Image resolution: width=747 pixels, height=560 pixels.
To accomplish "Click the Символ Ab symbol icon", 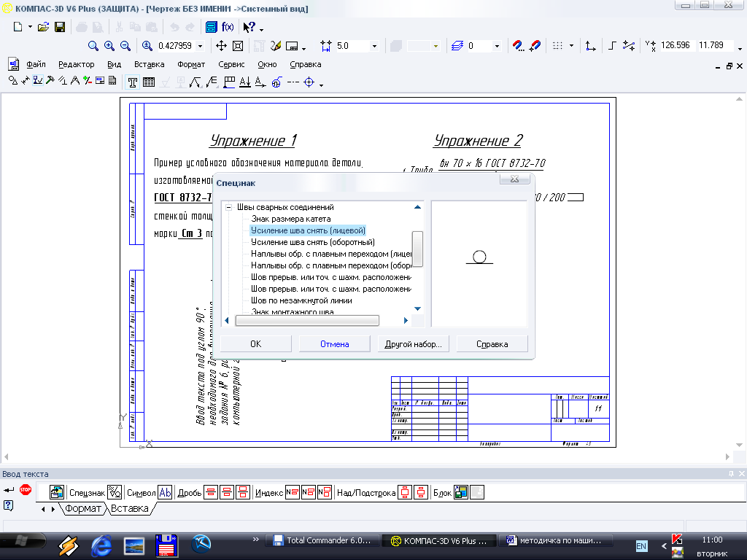I will click(x=165, y=492).
